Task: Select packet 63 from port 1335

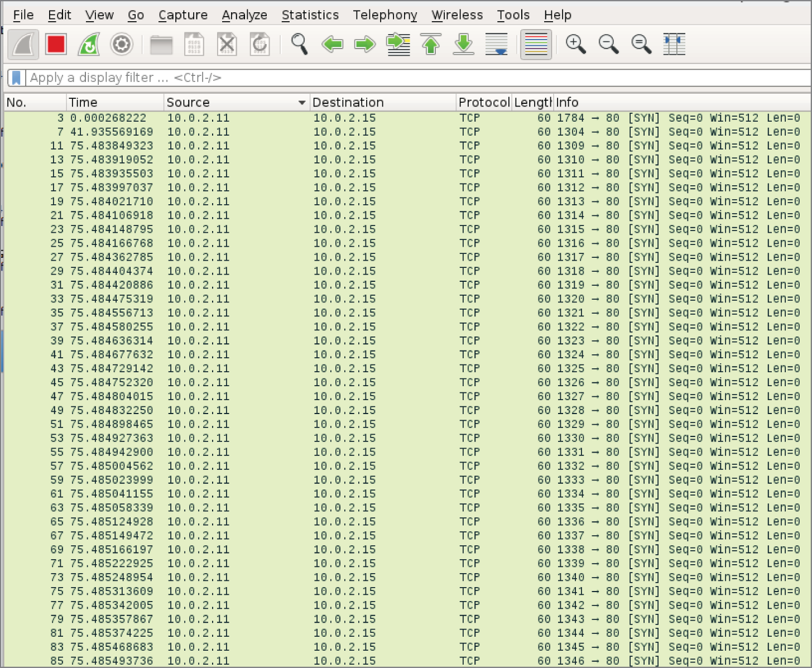Action: click(407, 508)
